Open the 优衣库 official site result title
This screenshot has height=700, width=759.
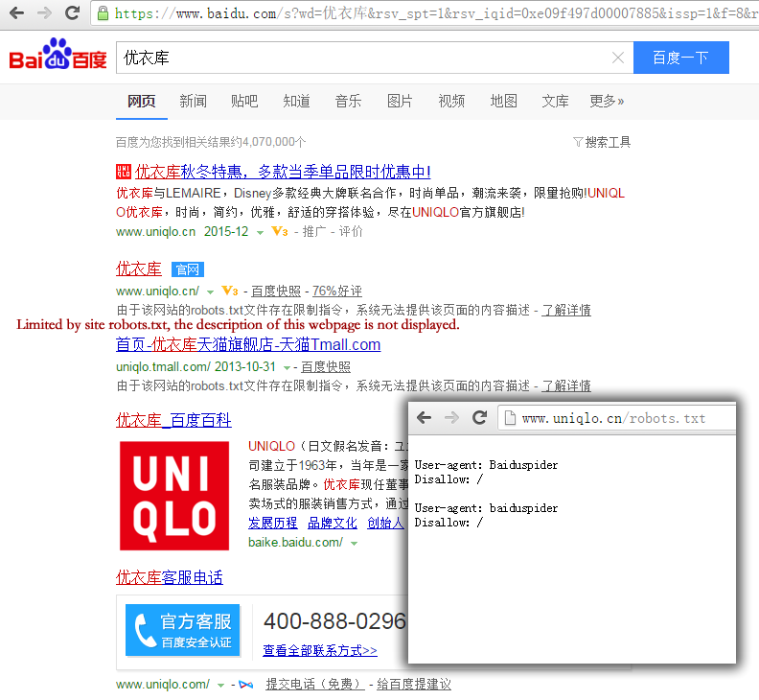click(139, 268)
